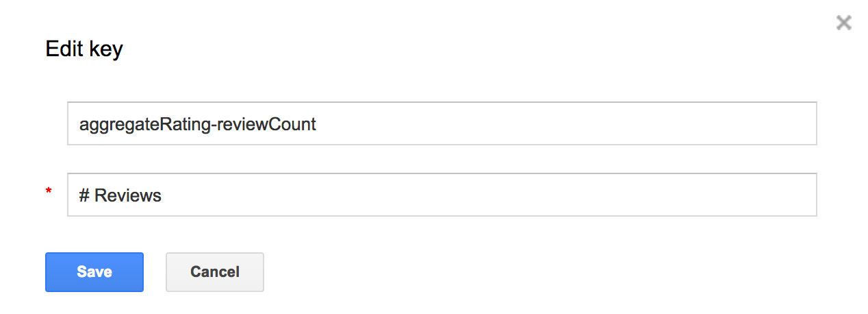Discard changes with Cancel
The width and height of the screenshot is (868, 314).
tap(214, 272)
